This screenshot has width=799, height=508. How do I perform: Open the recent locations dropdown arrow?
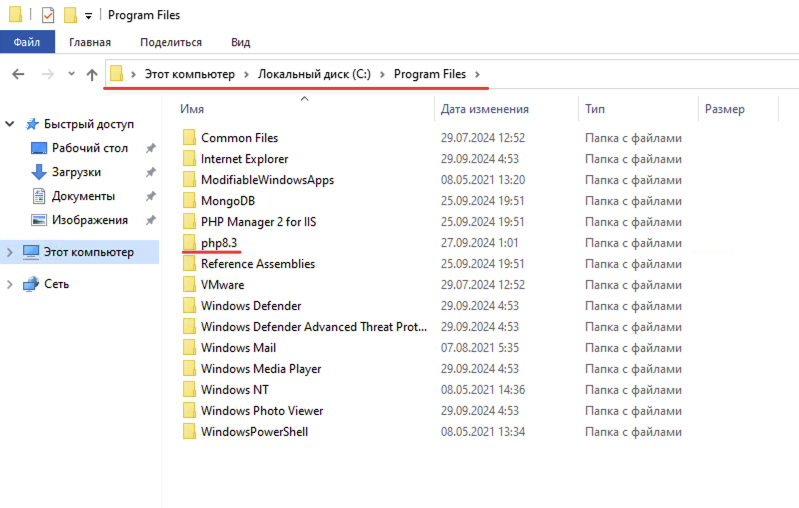[71, 74]
